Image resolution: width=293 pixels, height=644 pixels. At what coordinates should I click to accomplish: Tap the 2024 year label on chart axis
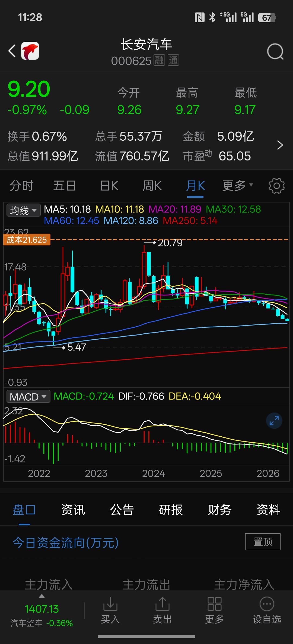(x=154, y=474)
